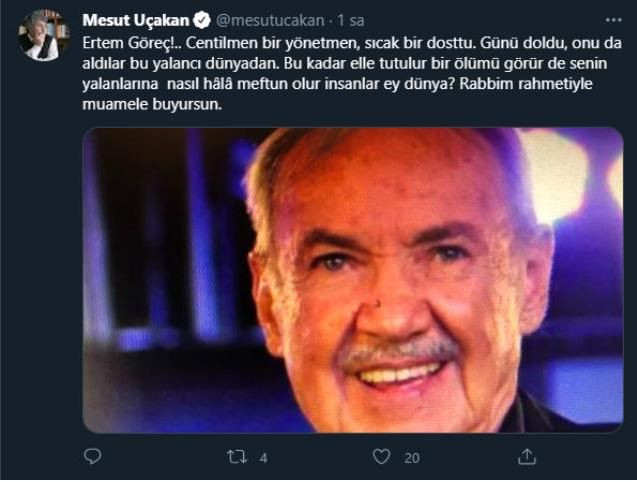Click the verified badge next to name
Screen dimensions: 637x482
pos(202,20)
